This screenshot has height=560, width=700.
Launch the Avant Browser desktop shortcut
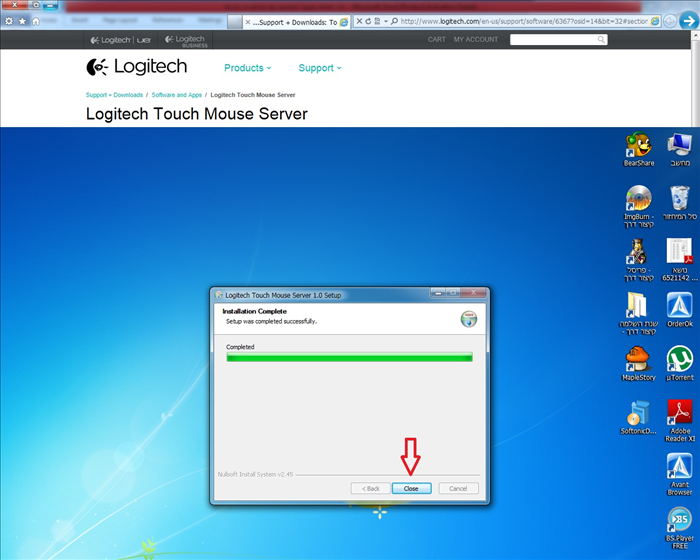point(679,475)
